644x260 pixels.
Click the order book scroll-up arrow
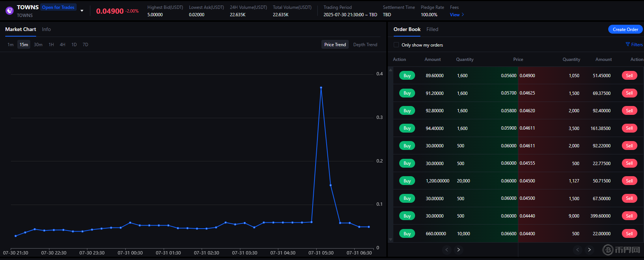point(391,70)
